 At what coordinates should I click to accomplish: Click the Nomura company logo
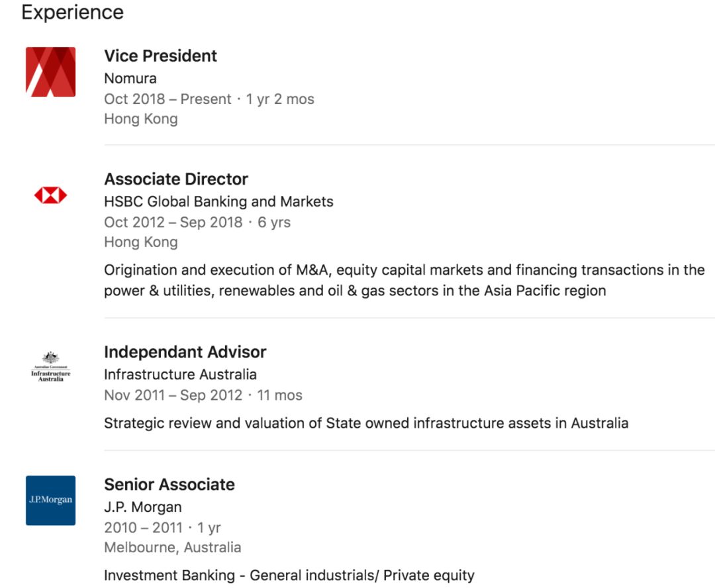click(50, 72)
